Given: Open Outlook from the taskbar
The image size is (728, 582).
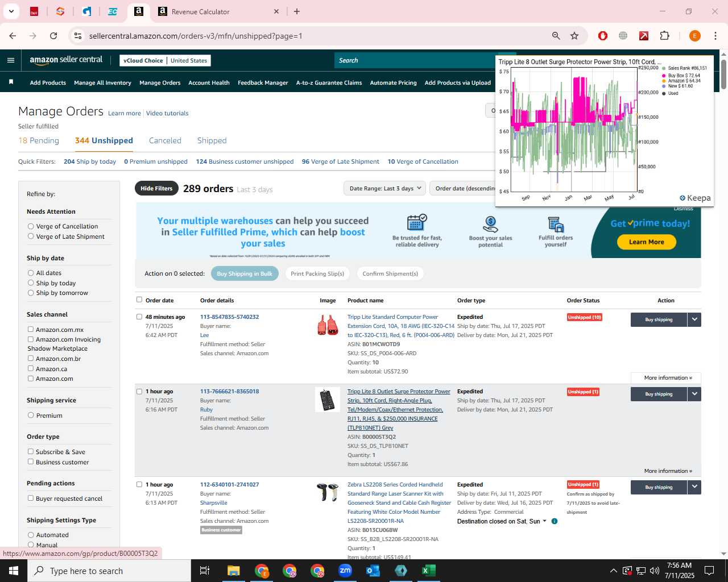Looking at the screenshot, I should [373, 571].
